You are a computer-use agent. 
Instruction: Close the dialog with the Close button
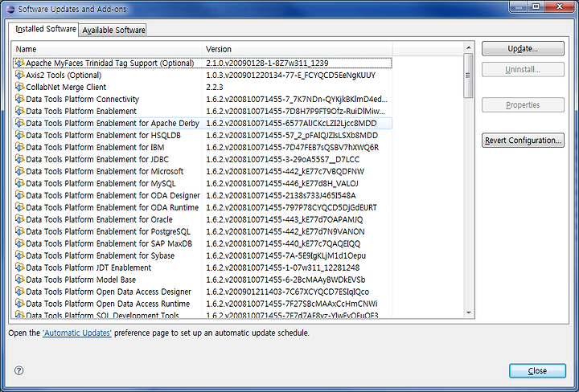coord(537,370)
